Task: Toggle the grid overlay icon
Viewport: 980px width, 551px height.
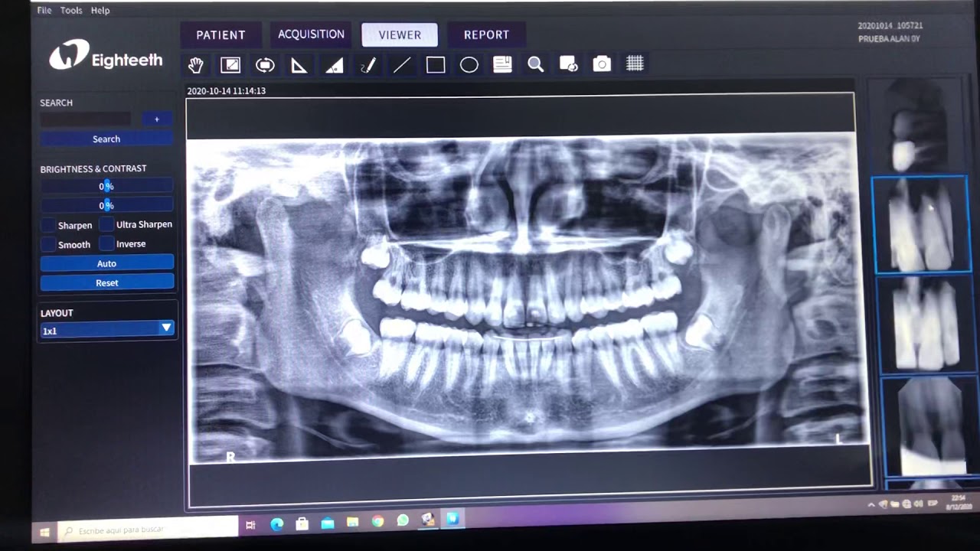Action: [635, 64]
